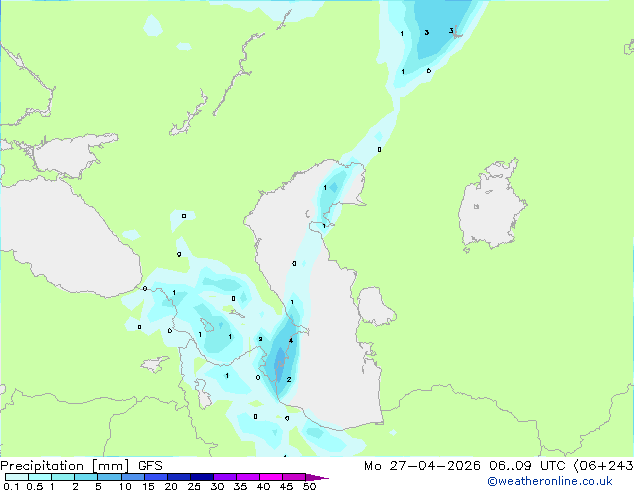634x490 pixels.
Task: Click the legend value '0.1'
Action: click(x=11, y=486)
